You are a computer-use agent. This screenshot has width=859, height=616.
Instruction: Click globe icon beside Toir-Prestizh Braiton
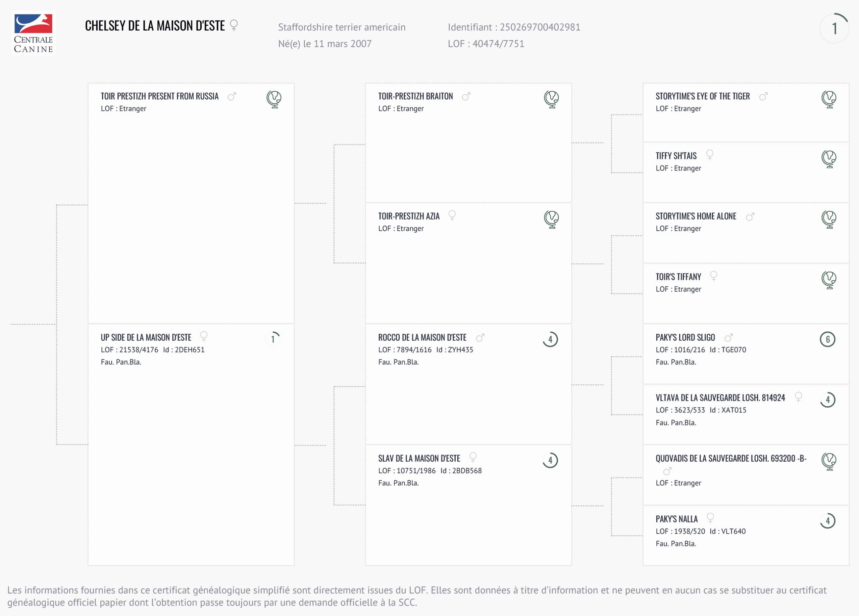(x=551, y=99)
